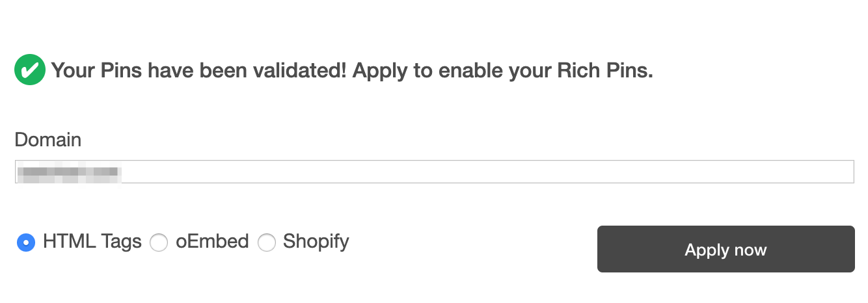
Task: Keep HTML Tags selected by clicking its blue radio
Action: click(26, 243)
